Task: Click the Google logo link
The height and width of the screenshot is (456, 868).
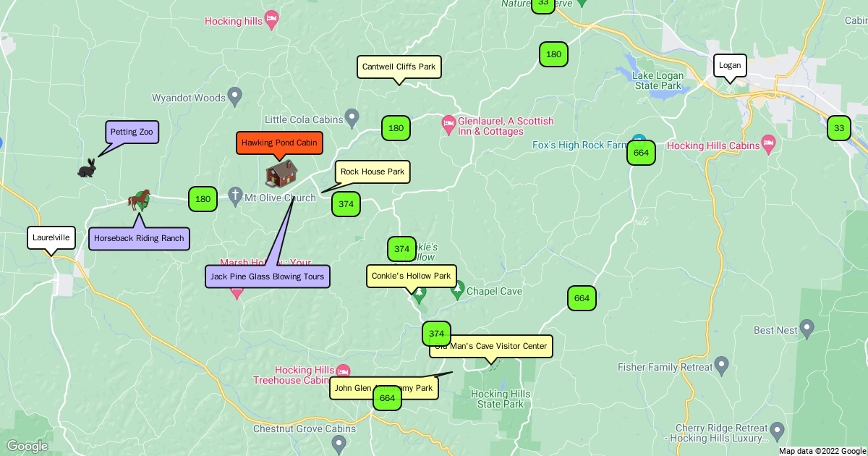Action: point(27,446)
